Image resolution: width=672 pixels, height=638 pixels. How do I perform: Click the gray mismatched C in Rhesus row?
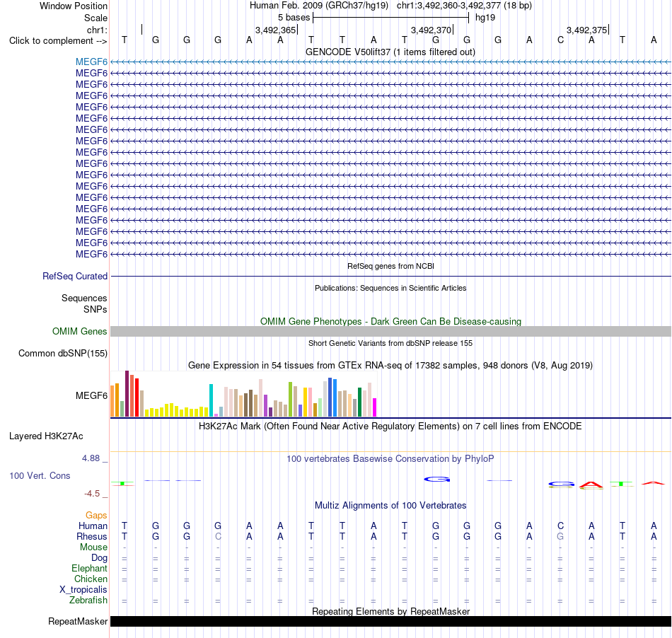(218, 536)
